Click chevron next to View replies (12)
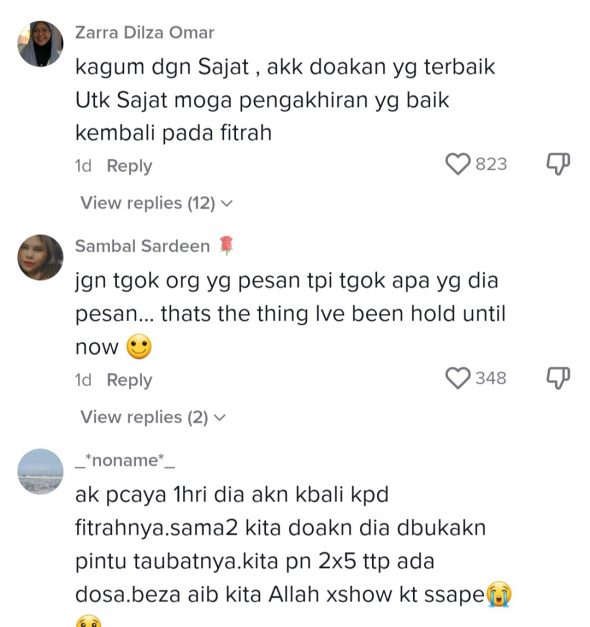The height and width of the screenshot is (627, 590). click(226, 204)
